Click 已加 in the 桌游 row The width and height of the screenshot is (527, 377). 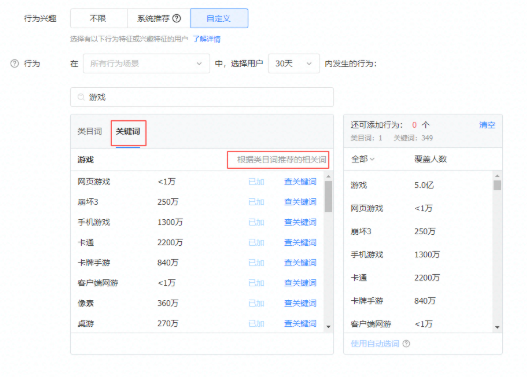tap(256, 324)
